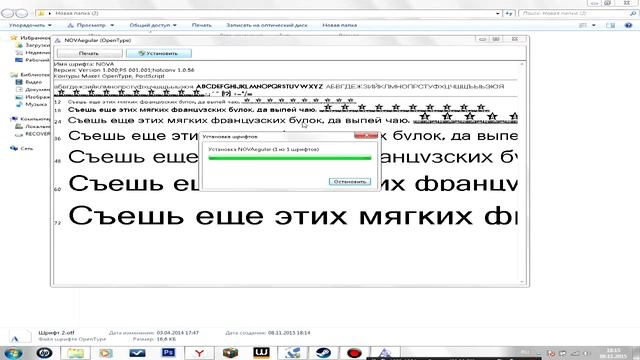Change the view using the Explorer view icon
640x360 pixels.
pyautogui.click(x=583, y=25)
